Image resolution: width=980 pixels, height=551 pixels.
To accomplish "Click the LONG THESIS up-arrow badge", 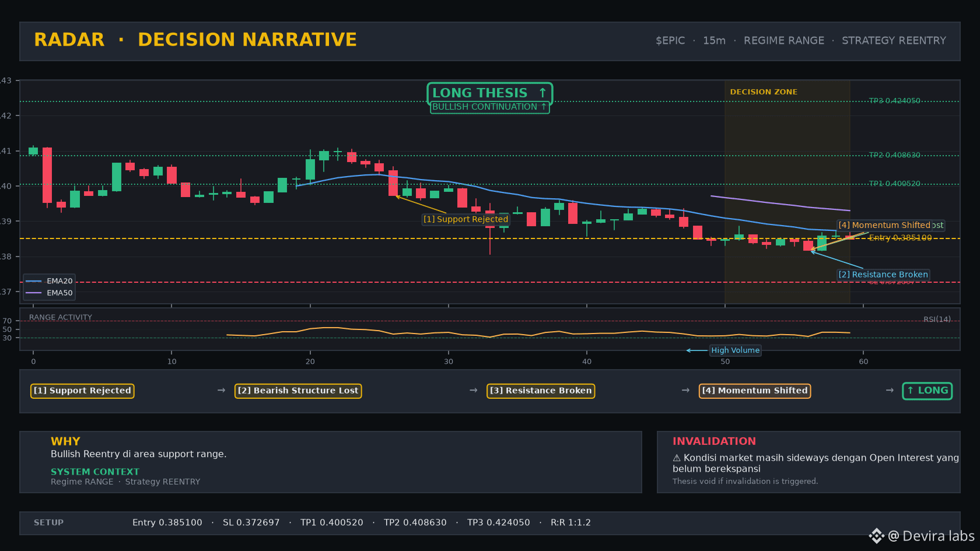I will point(490,93).
